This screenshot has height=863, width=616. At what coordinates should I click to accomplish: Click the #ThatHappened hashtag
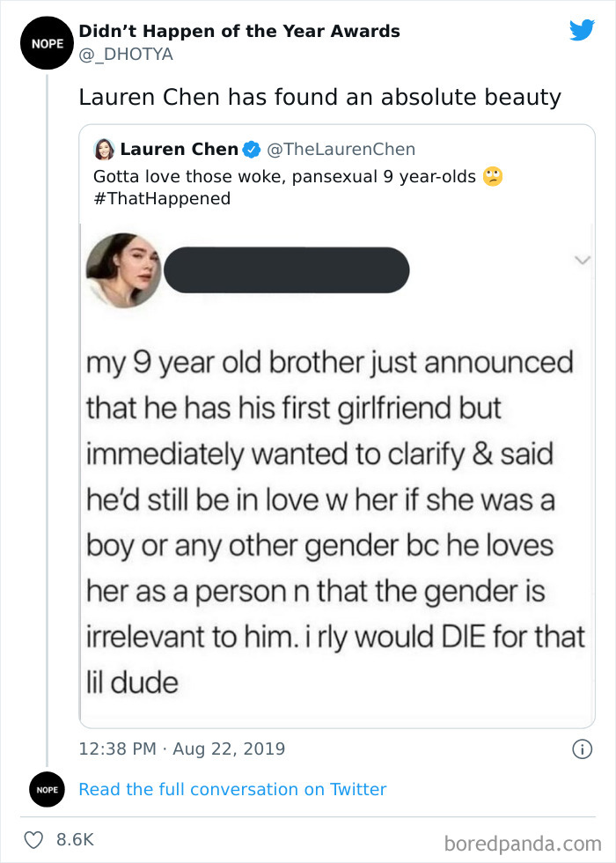click(162, 198)
